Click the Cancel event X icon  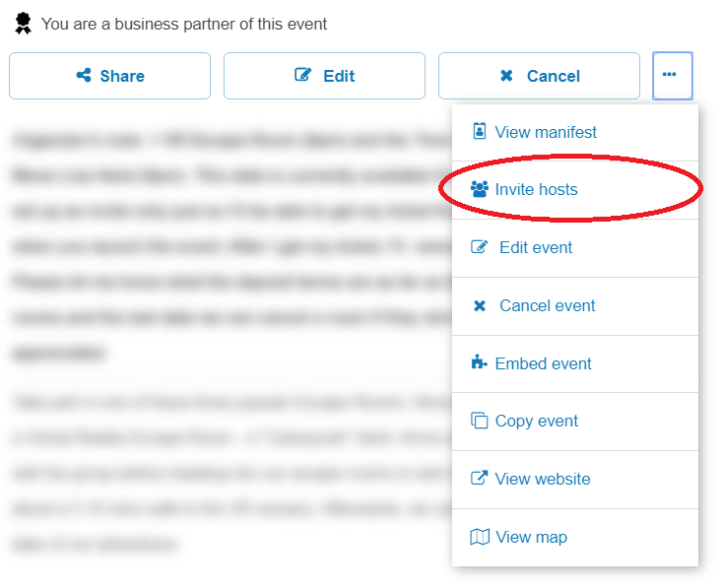(480, 306)
